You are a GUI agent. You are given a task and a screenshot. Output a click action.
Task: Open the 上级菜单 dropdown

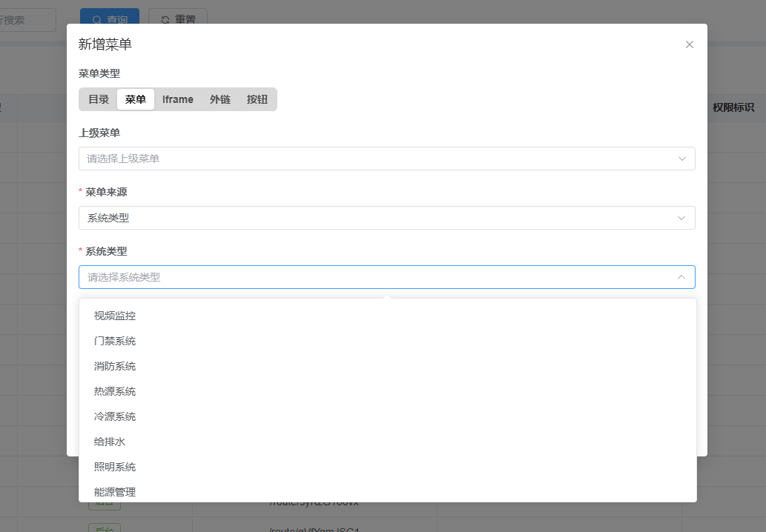[x=387, y=159]
